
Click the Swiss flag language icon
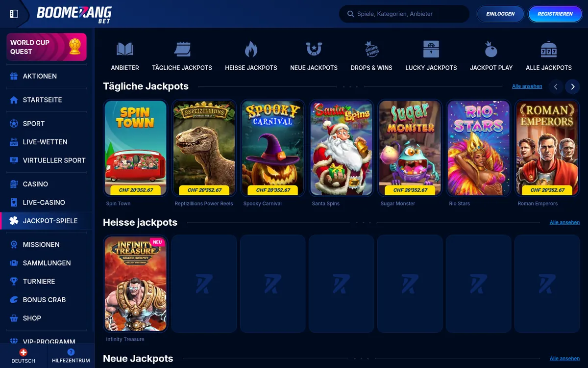[23, 352]
